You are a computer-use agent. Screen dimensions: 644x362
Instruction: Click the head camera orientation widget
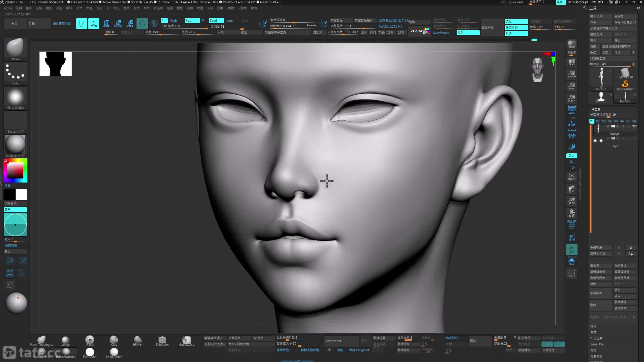[538, 70]
